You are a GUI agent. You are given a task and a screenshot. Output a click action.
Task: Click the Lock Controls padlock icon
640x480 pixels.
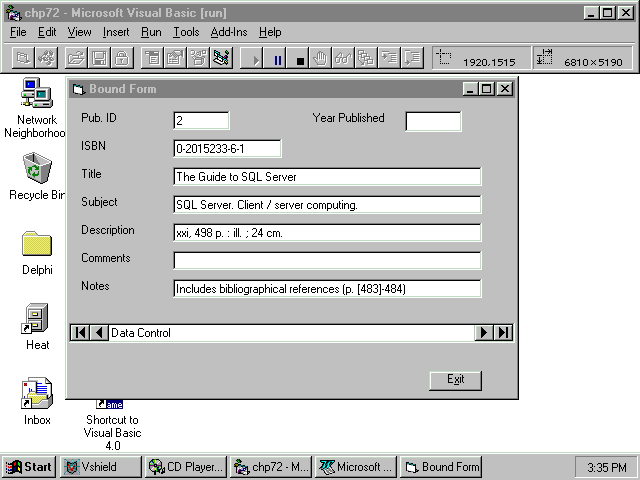click(x=121, y=59)
